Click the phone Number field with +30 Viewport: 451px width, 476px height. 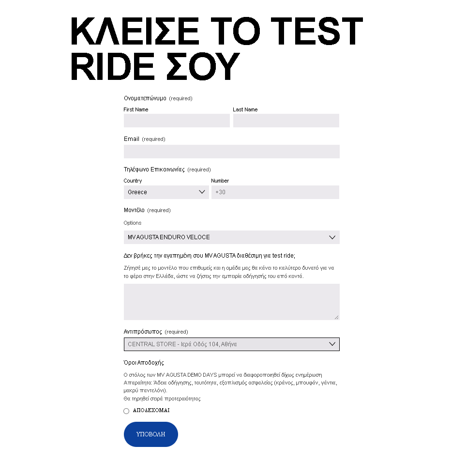pyautogui.click(x=275, y=192)
